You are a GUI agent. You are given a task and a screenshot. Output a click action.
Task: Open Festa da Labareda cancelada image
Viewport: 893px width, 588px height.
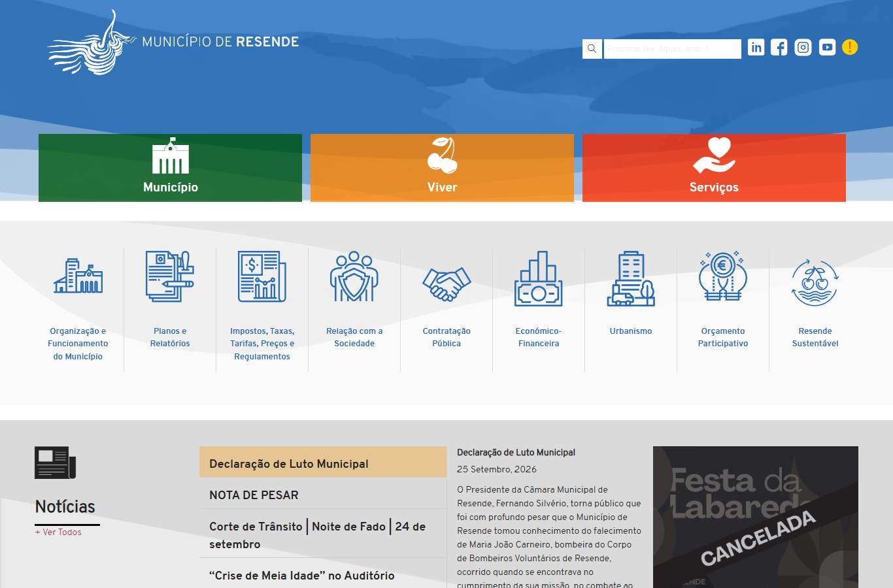pyautogui.click(x=756, y=517)
